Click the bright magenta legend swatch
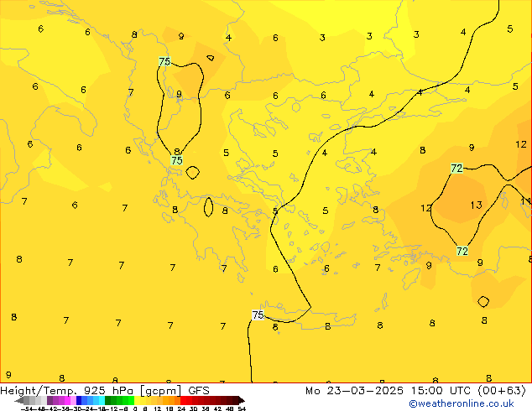The width and height of the screenshot is (532, 411). click(x=67, y=401)
